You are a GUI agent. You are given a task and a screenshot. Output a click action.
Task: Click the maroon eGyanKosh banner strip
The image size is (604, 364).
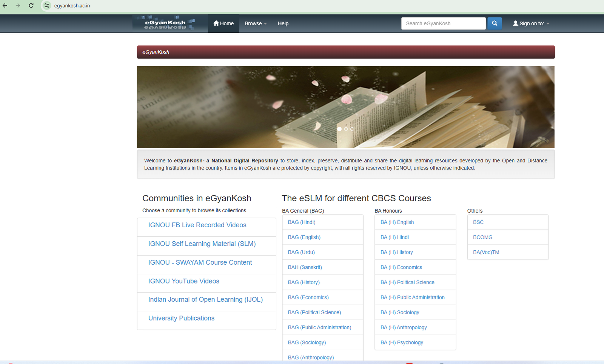click(x=346, y=52)
